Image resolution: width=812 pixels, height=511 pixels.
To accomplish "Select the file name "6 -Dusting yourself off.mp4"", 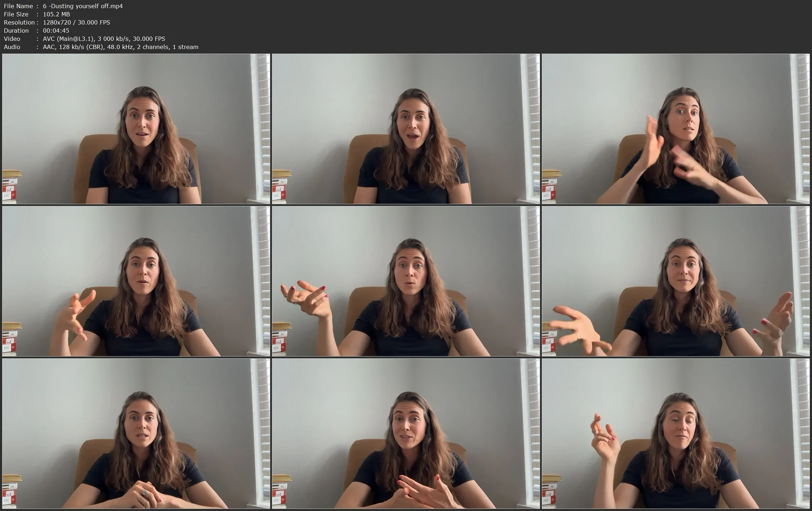I will (x=83, y=6).
